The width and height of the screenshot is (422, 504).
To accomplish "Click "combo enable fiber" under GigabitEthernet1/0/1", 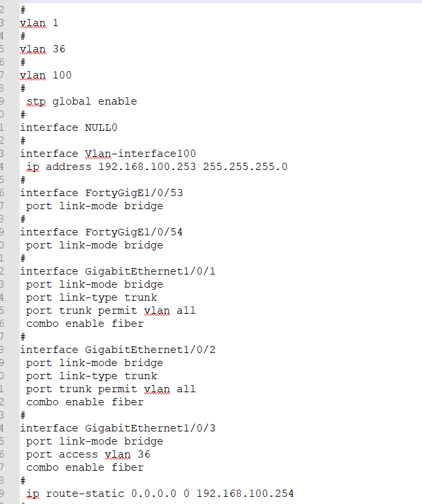I will point(85,324).
